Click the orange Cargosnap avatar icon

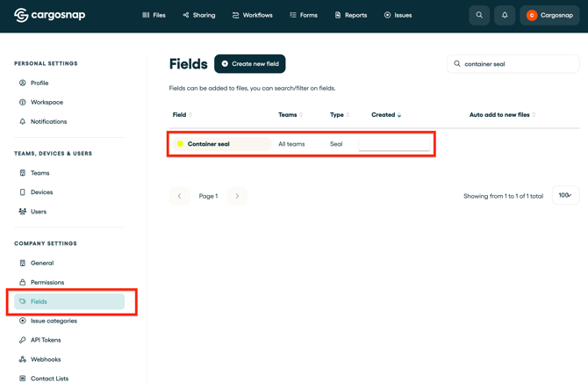point(532,15)
